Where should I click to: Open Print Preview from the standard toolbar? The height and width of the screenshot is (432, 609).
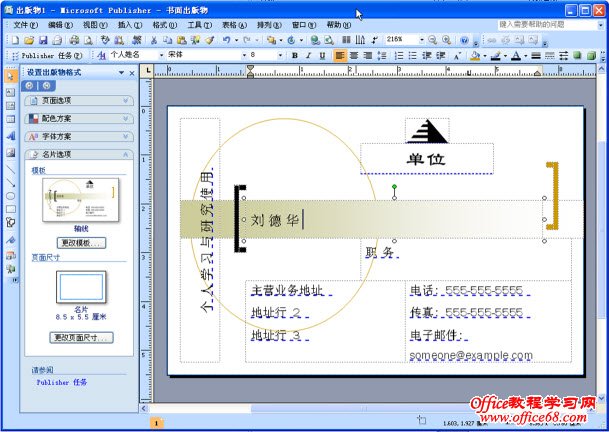point(89,40)
